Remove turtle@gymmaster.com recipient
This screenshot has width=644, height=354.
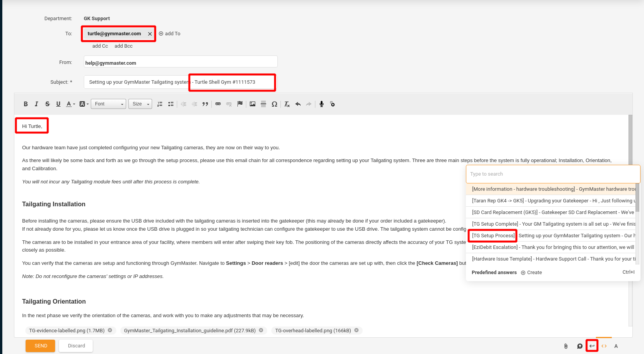150,34
